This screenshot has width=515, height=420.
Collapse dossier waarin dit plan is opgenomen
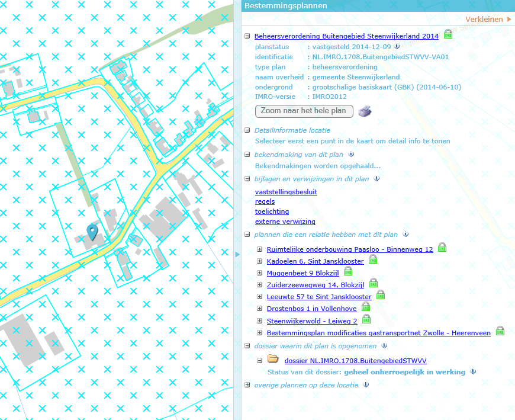pos(247,346)
